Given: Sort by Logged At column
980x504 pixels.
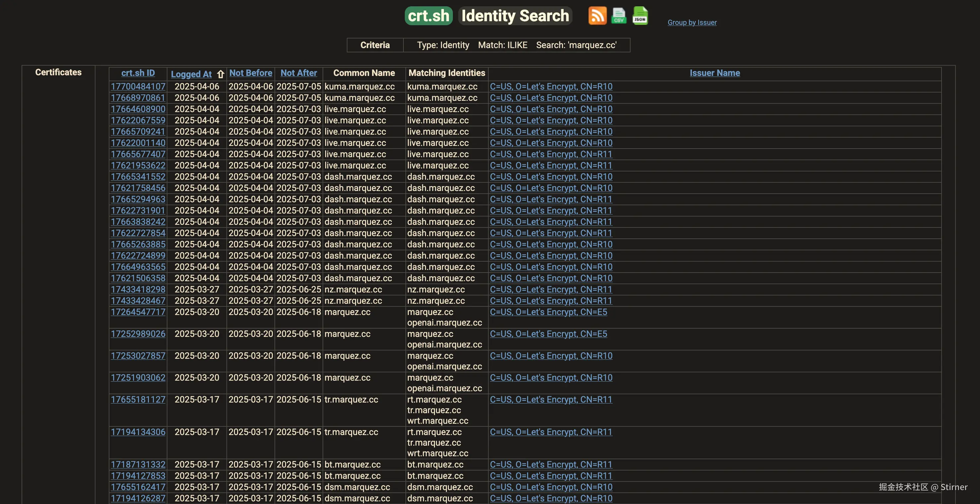Looking at the screenshot, I should 191,74.
